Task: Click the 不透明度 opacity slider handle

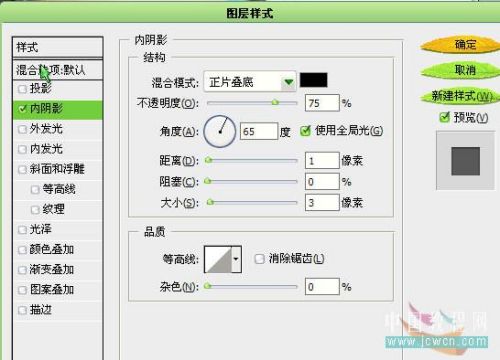Action: point(275,102)
